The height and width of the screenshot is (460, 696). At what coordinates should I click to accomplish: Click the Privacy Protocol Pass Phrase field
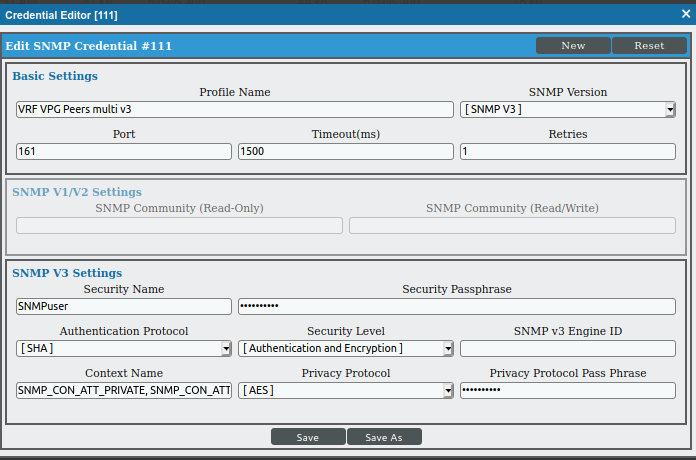pos(568,391)
